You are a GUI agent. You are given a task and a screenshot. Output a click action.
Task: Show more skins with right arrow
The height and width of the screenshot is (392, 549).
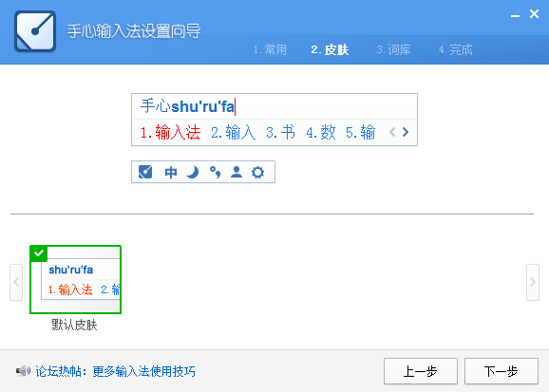533,282
